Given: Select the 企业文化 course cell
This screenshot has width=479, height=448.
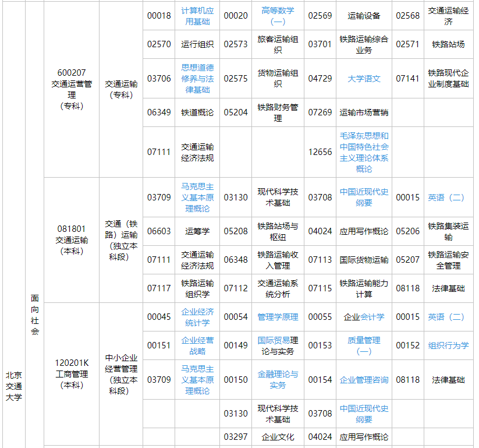Looking at the screenshot, I should coord(278,437).
